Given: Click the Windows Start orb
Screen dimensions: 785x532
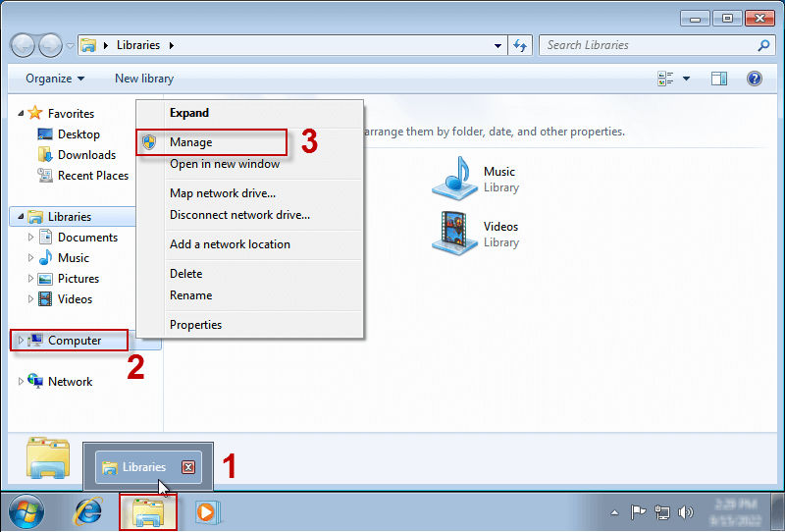Looking at the screenshot, I should 26,512.
